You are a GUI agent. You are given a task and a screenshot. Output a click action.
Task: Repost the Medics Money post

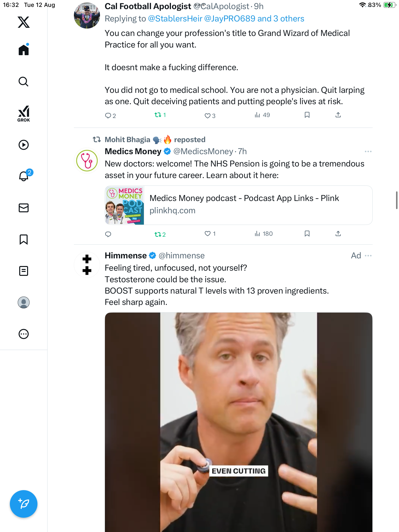click(158, 234)
